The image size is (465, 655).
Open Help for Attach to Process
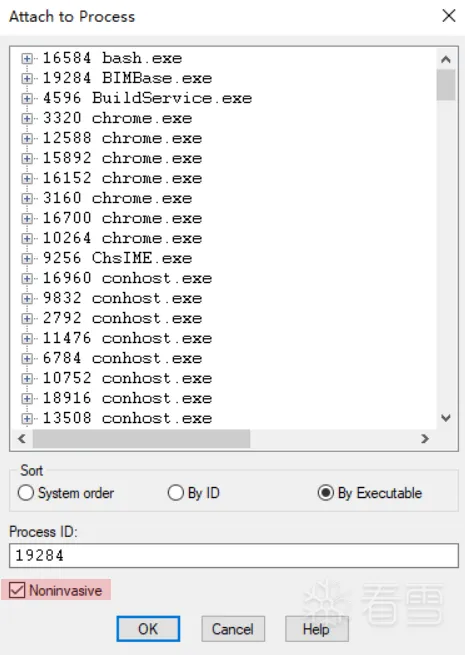317,629
